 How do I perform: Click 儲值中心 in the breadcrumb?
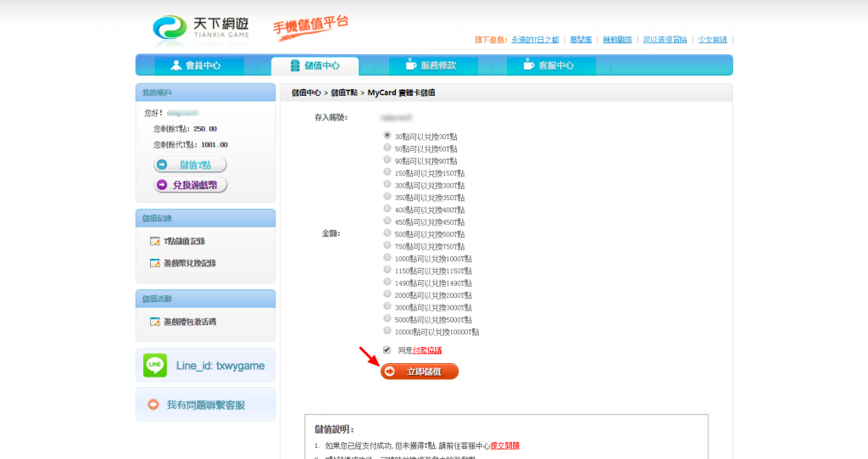coord(306,92)
